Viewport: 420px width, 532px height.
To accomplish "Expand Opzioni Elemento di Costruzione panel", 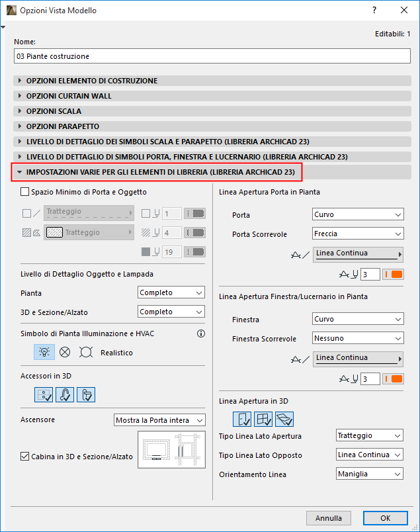I will 212,81.
